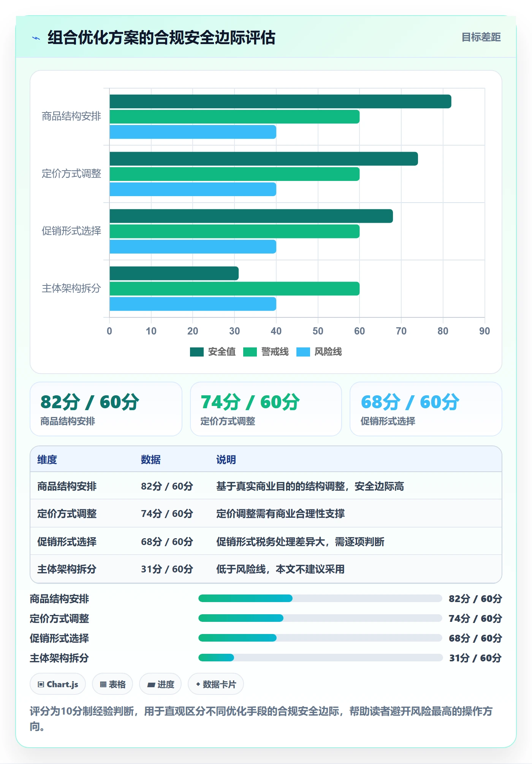The width and height of the screenshot is (532, 764).
Task: Click 定价方式调整 blue 风险线 bar
Action: pyautogui.click(x=193, y=189)
